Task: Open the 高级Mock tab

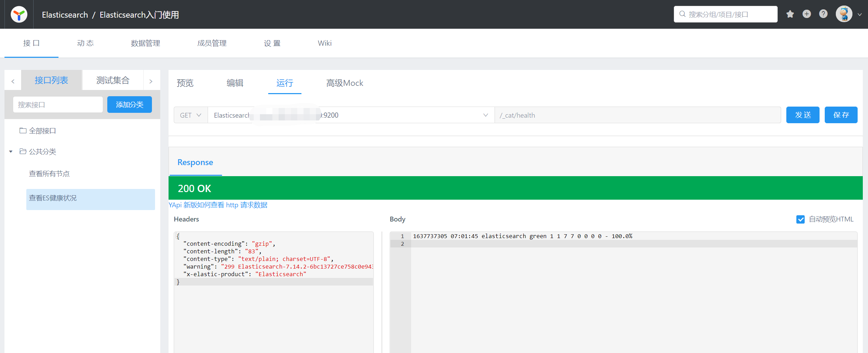Action: click(x=345, y=83)
